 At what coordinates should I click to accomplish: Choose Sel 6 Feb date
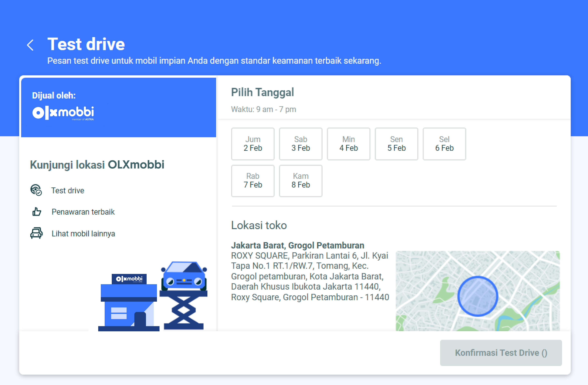(444, 144)
